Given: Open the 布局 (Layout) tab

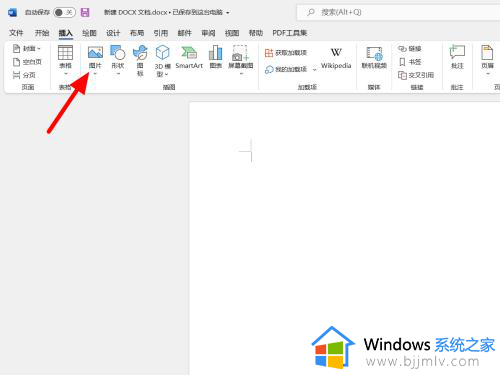Looking at the screenshot, I should click(137, 33).
